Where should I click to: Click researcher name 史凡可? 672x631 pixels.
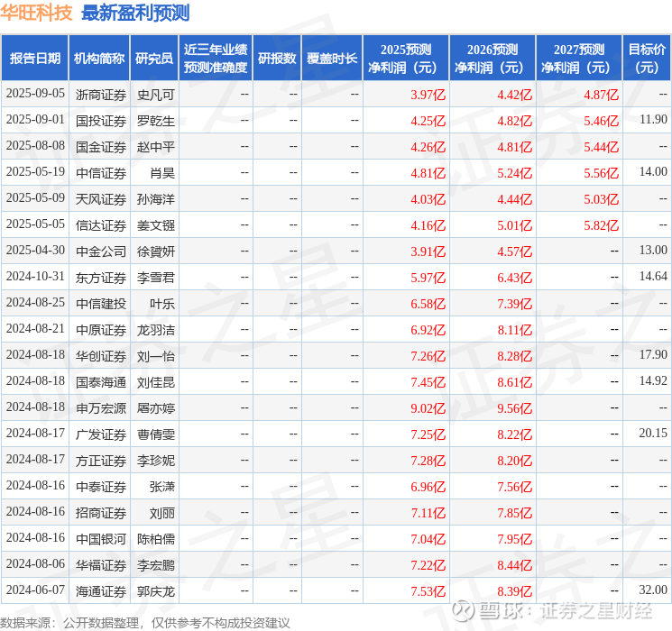[x=155, y=95]
